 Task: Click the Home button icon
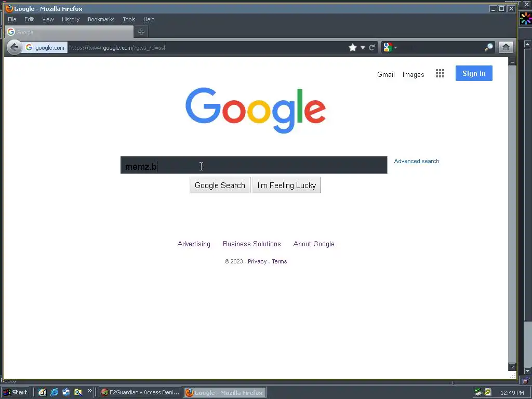click(x=506, y=47)
